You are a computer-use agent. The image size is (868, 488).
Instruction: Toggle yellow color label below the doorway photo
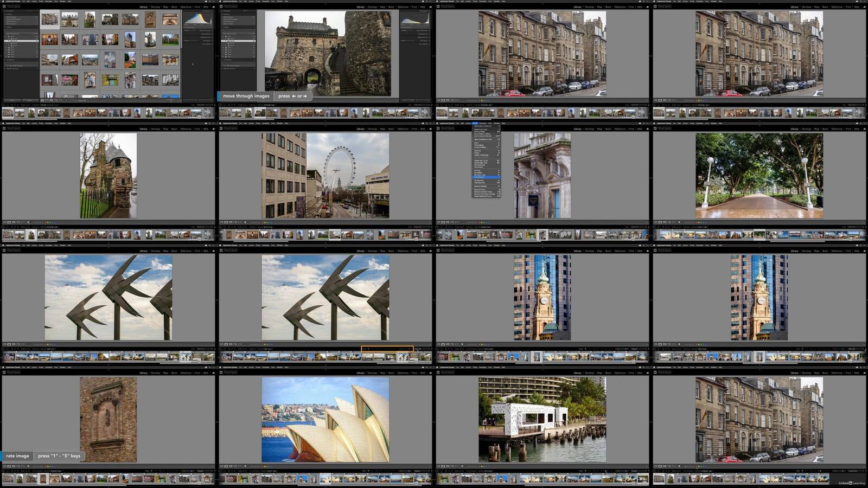(481, 222)
